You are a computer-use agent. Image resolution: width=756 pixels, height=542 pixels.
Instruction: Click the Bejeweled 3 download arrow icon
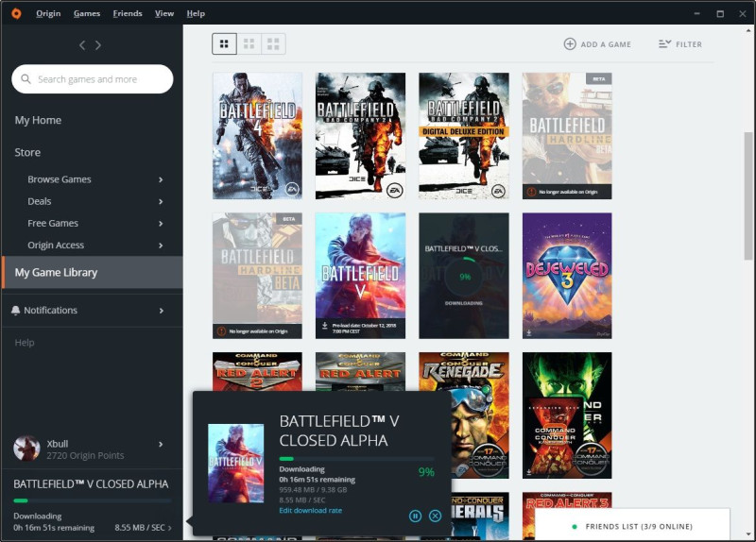(x=529, y=332)
